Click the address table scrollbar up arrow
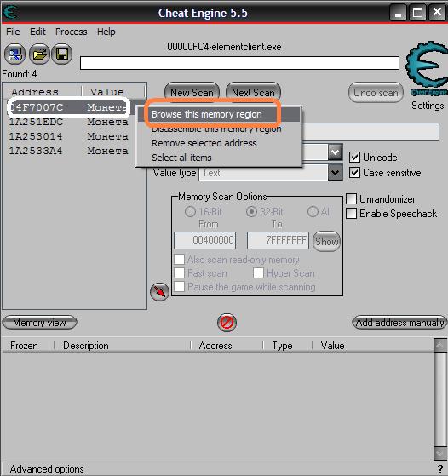448x476 pixels. pos(440,345)
